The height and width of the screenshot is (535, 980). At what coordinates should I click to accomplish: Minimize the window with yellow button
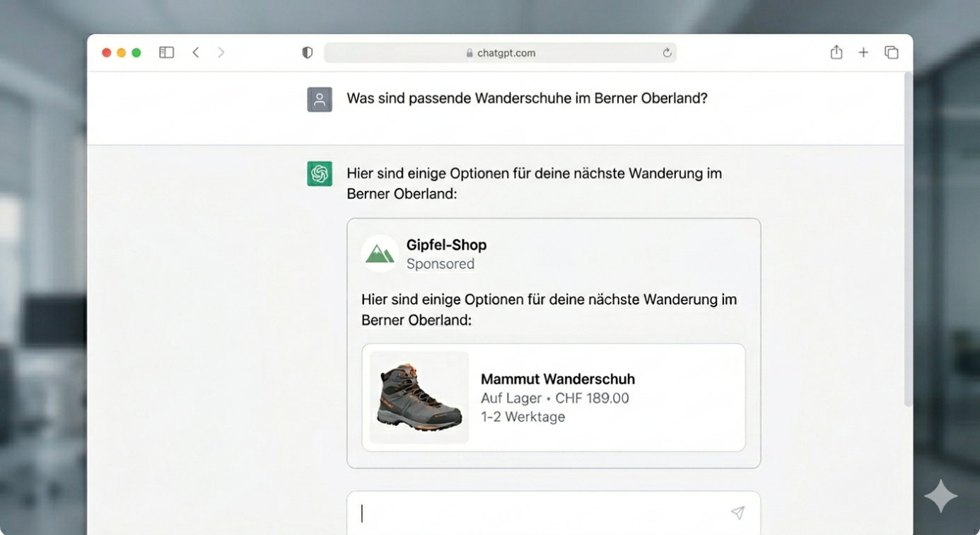pyautogui.click(x=122, y=52)
